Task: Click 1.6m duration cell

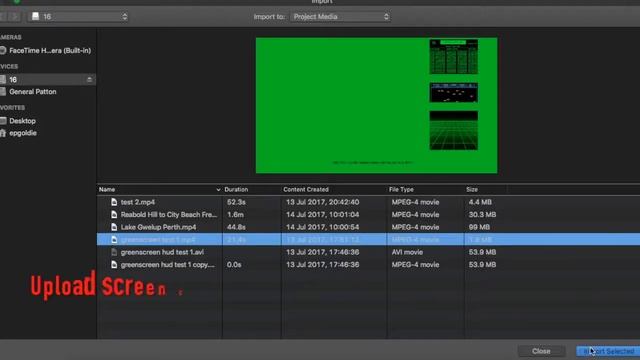Action: [x=236, y=215]
